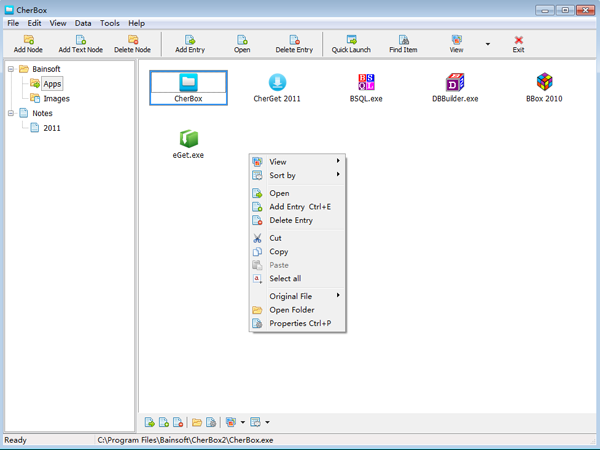Image resolution: width=600 pixels, height=450 pixels.
Task: Click the Open button in top toolbar
Action: [242, 44]
